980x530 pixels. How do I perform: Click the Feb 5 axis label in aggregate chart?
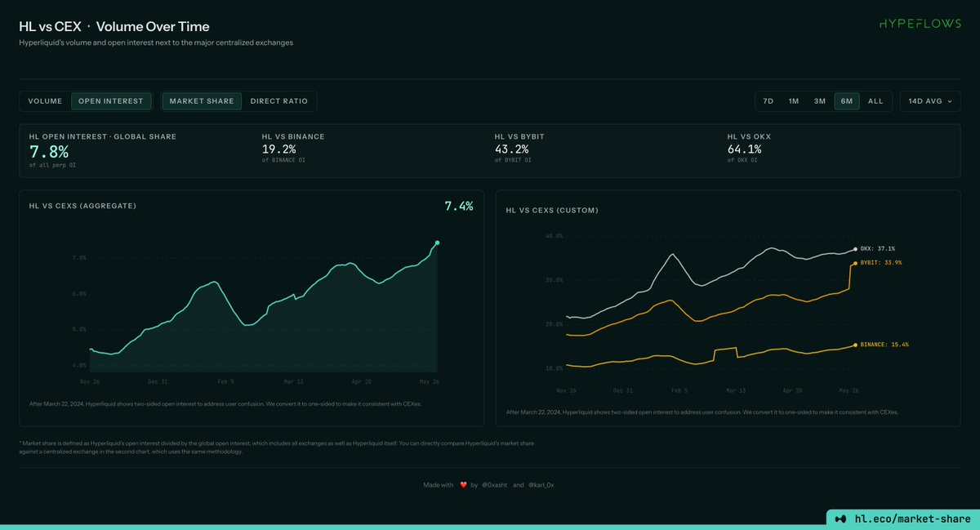click(225, 381)
